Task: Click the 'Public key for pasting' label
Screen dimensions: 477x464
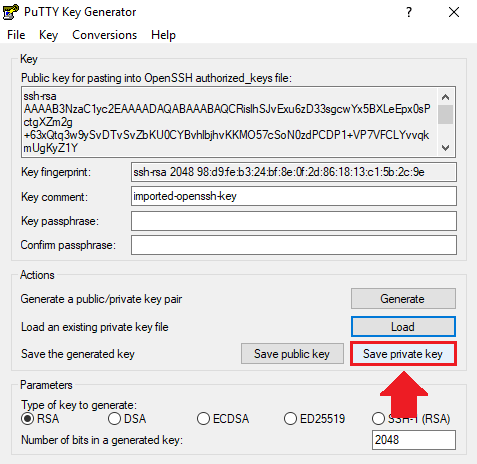Action: (156, 78)
